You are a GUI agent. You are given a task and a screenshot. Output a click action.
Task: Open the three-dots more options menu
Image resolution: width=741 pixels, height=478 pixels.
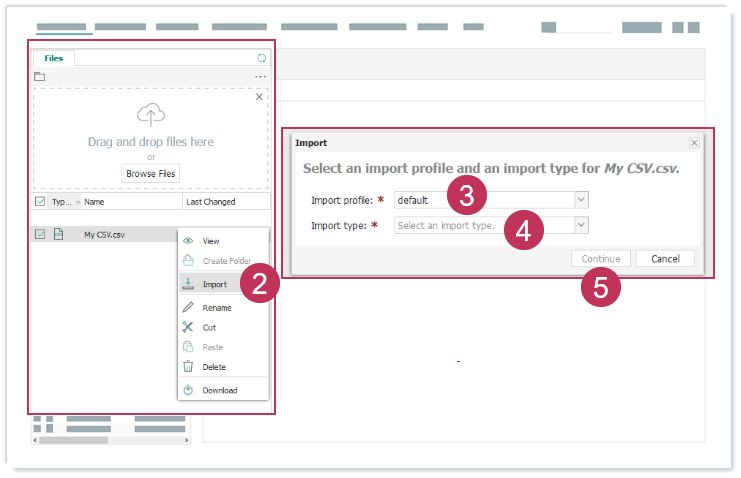click(260, 76)
